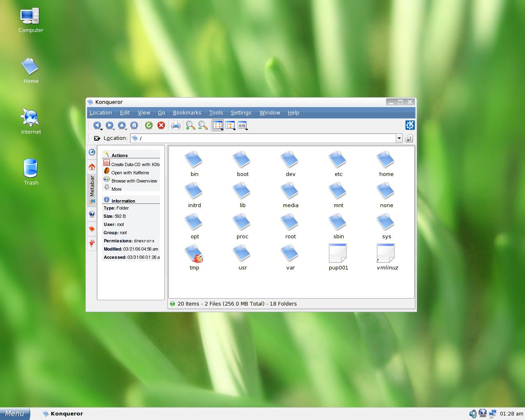525x420 pixels.
Task: Click the KDE gear logo in toolbar
Action: pyautogui.click(x=410, y=125)
